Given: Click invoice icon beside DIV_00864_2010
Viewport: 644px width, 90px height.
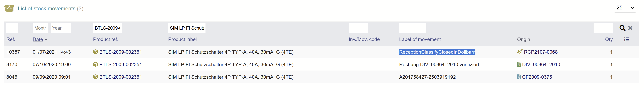Looking at the screenshot, I should pos(519,64).
